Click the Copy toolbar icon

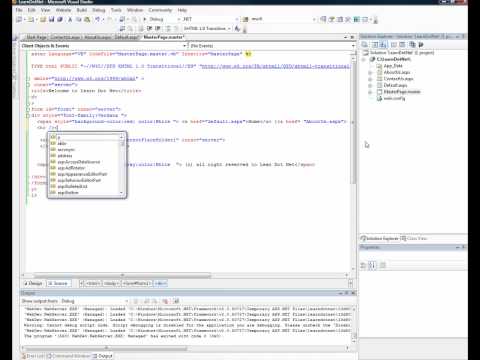79,19
